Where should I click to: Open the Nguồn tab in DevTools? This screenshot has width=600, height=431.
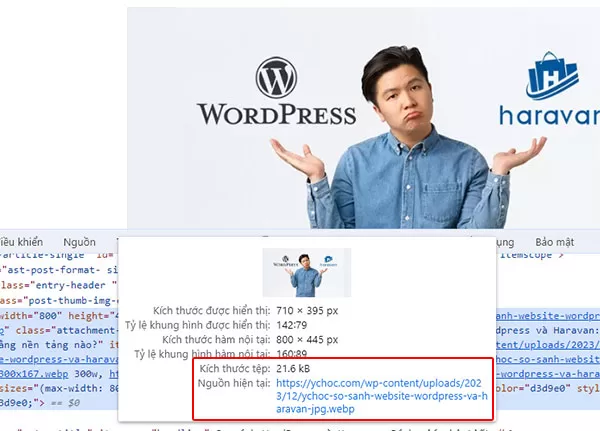click(79, 242)
